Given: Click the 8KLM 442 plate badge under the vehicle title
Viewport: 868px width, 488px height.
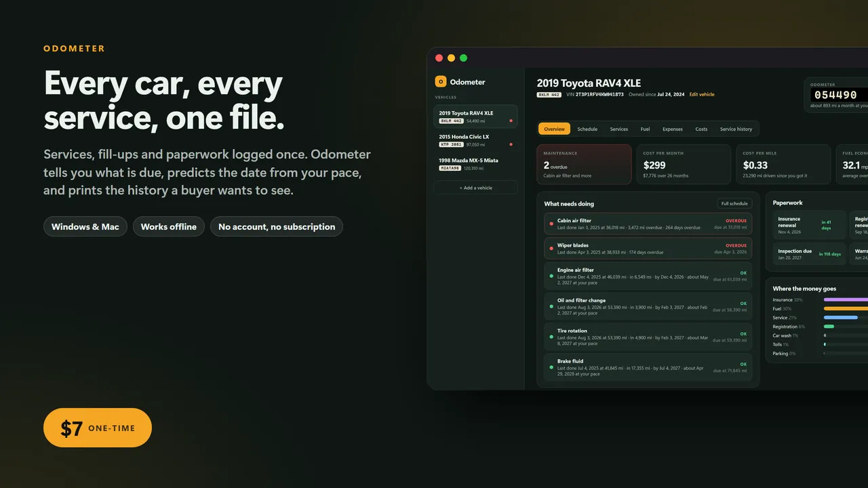Looking at the screenshot, I should (548, 95).
